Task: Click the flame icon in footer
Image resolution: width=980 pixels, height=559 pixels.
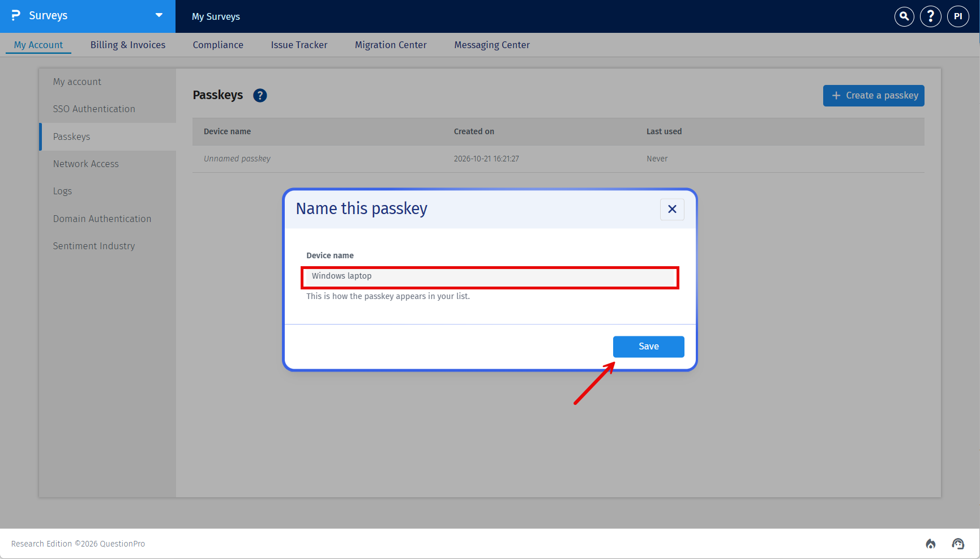Action: tap(931, 544)
